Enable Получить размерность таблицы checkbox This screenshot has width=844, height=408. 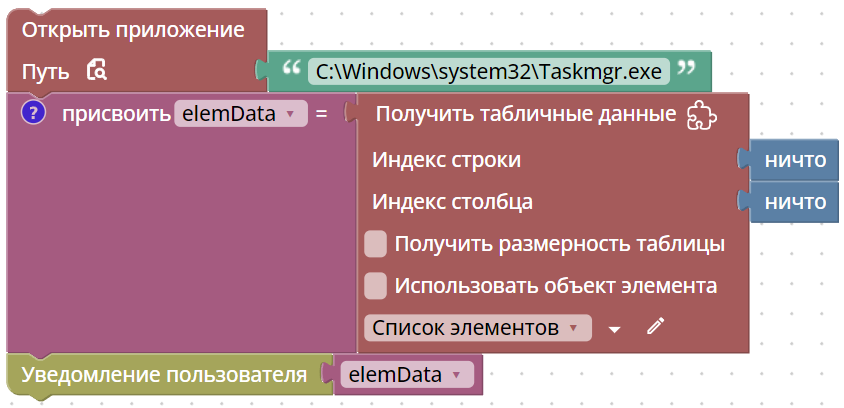click(x=376, y=244)
